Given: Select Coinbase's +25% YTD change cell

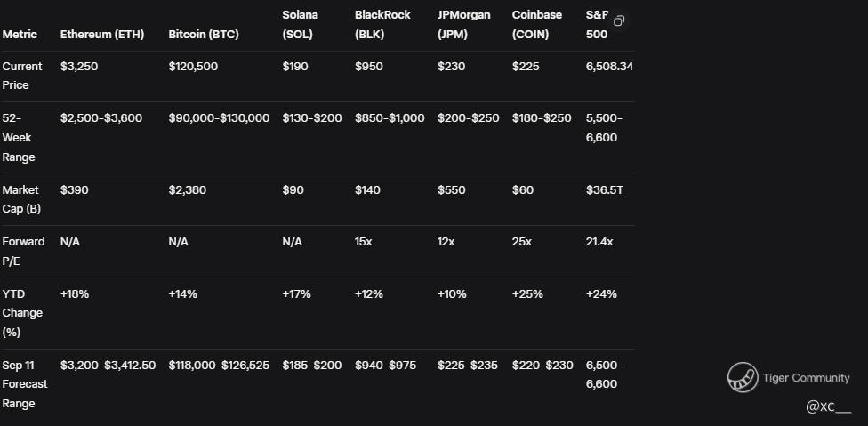Looking at the screenshot, I should pyautogui.click(x=527, y=294).
